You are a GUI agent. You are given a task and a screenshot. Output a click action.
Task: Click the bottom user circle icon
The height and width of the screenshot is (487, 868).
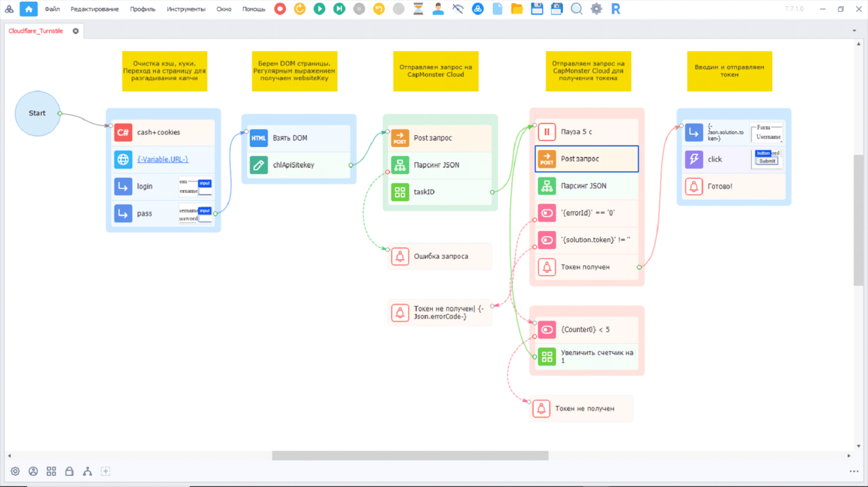33,471
